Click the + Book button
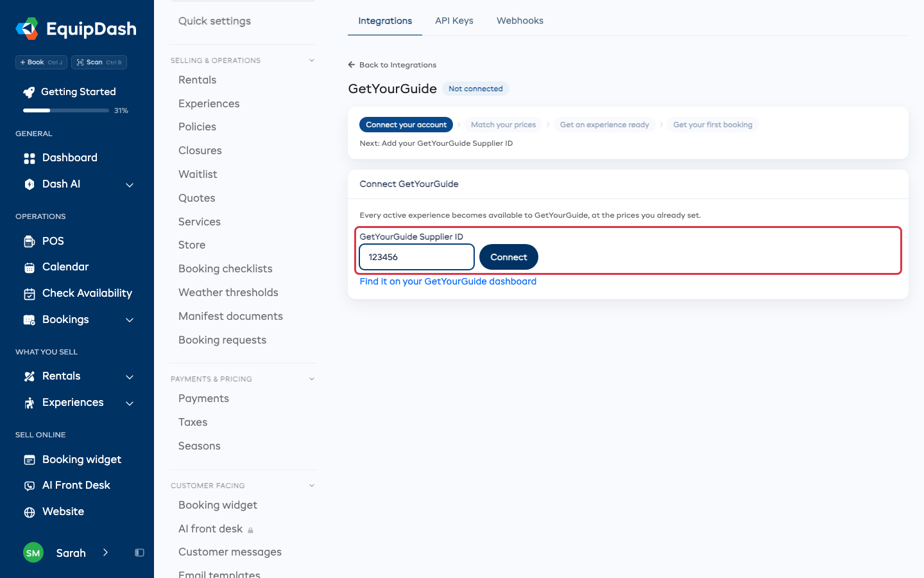The image size is (924, 578). click(x=41, y=62)
